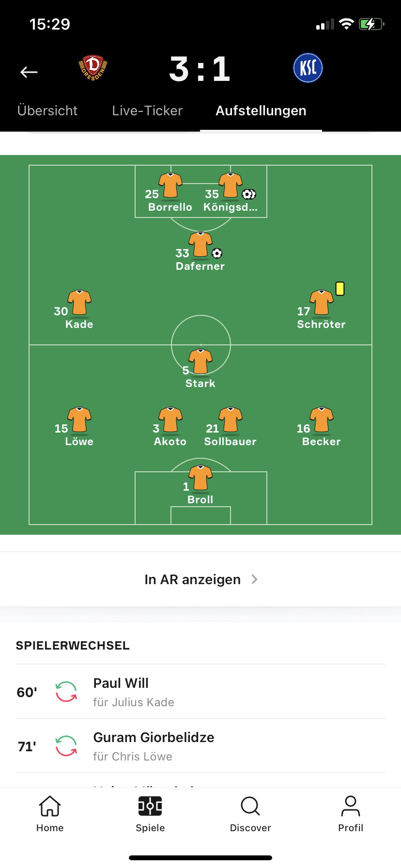Open Discover search in bottom navigation

pos(250,814)
